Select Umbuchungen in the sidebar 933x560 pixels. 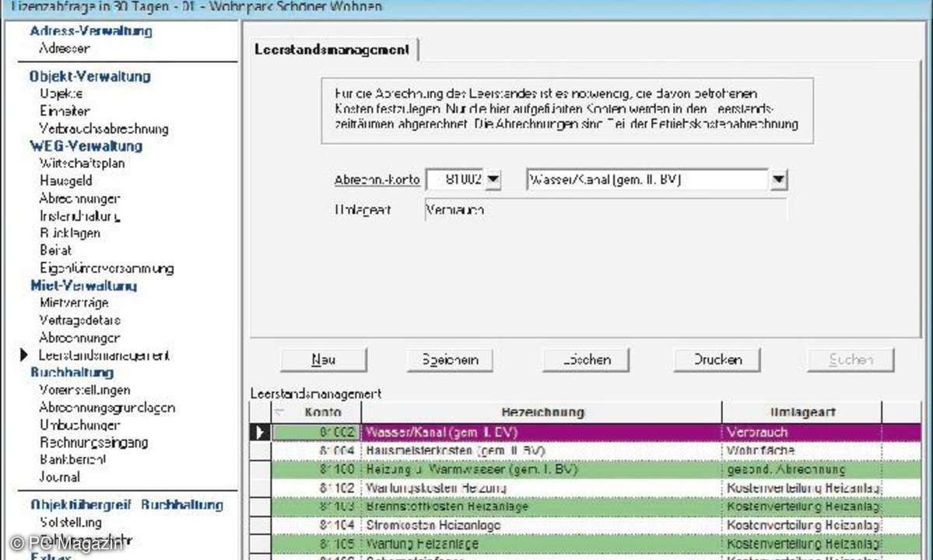pos(79,425)
